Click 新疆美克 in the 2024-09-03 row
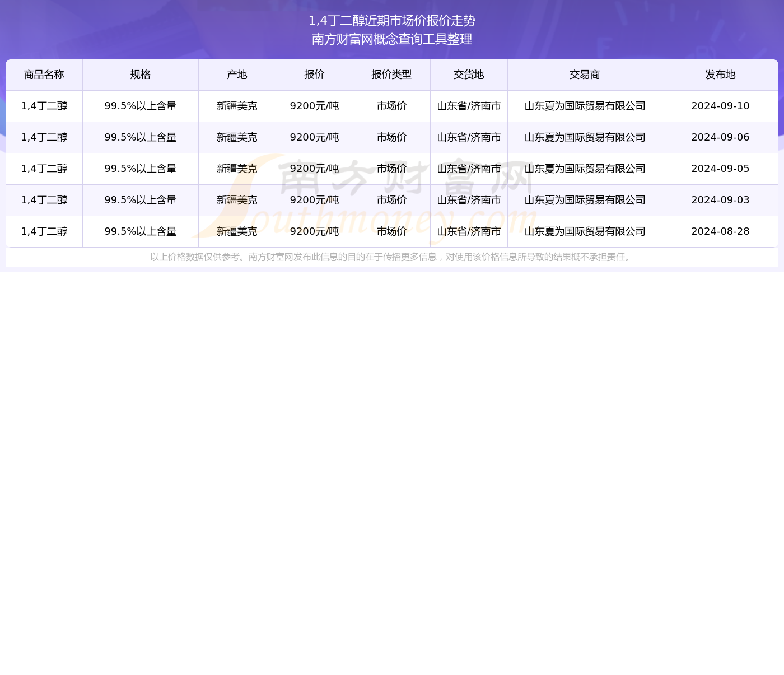This screenshot has width=784, height=675. (x=237, y=200)
